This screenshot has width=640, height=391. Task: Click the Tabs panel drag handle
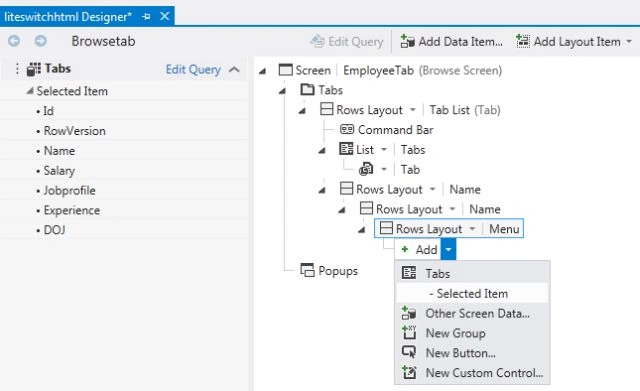[17, 69]
